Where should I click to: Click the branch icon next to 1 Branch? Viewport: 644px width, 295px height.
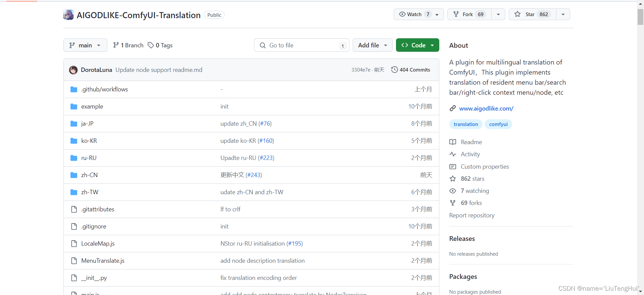click(x=116, y=45)
